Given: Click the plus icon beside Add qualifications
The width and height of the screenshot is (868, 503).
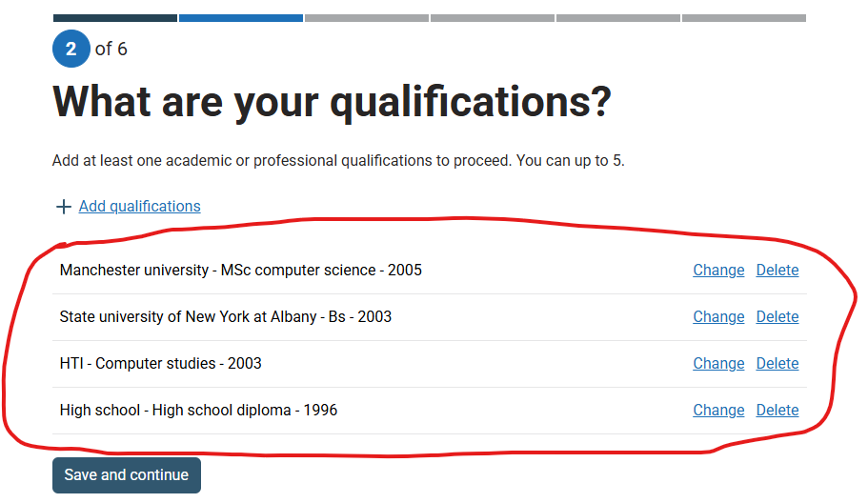Looking at the screenshot, I should [x=64, y=207].
